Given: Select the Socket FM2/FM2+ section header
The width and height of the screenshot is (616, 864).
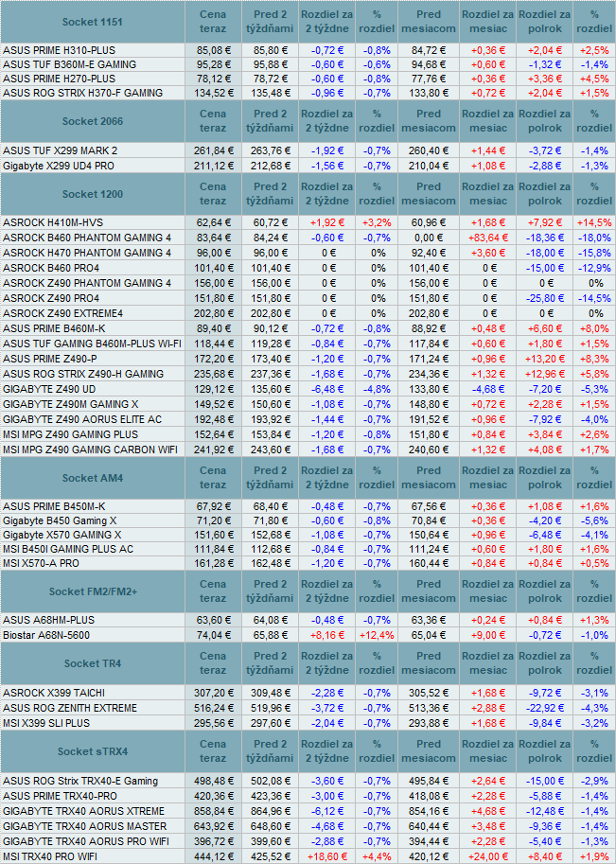Looking at the screenshot, I should tap(92, 591).
